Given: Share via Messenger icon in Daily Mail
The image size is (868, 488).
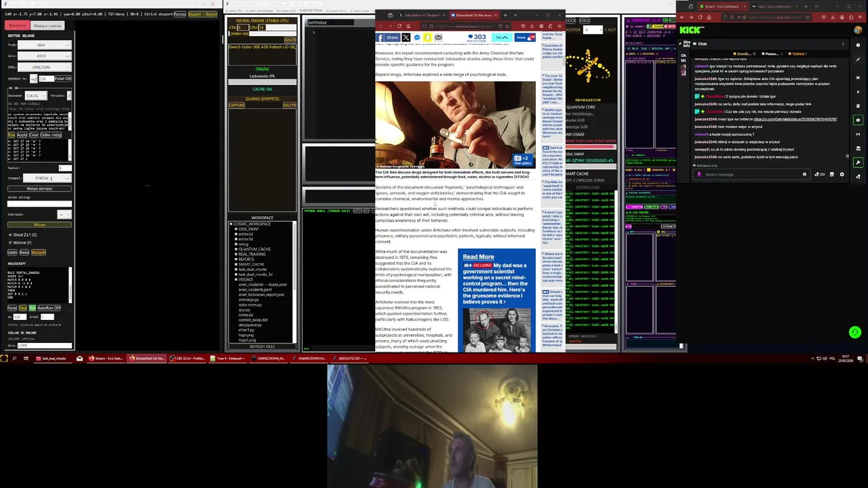Looking at the screenshot, I should click(417, 37).
